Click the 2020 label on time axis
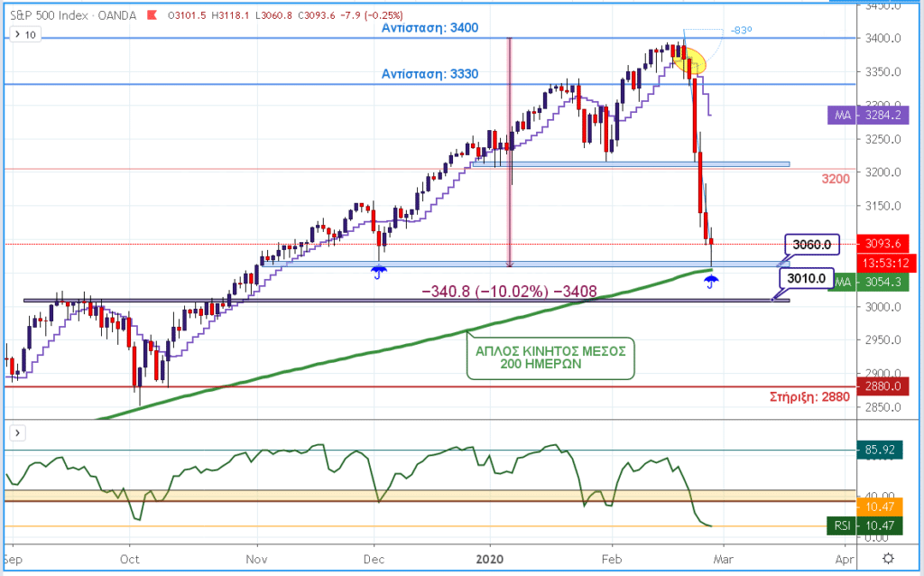 tap(490, 559)
